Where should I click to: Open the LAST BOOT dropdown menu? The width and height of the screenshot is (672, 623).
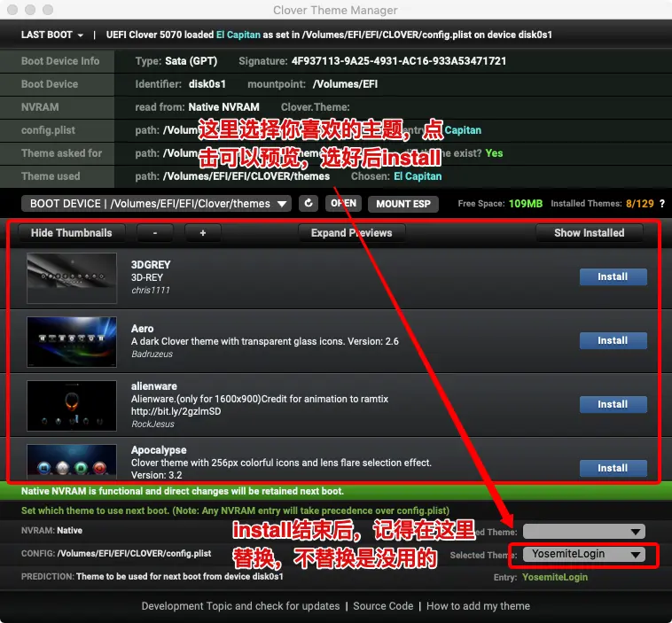point(51,35)
